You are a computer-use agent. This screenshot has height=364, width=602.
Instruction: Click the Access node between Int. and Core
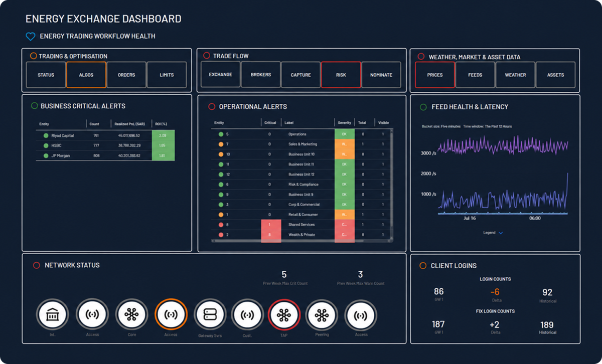tap(92, 315)
